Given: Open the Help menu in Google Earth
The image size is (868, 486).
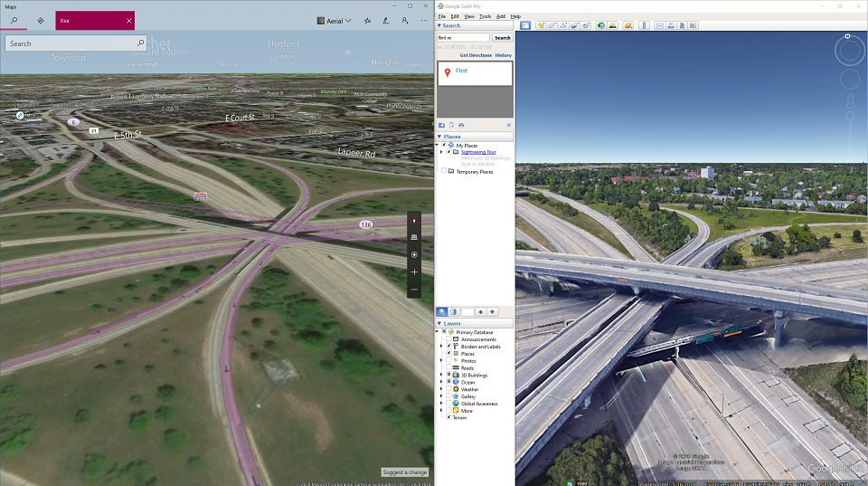Looking at the screenshot, I should (x=515, y=16).
